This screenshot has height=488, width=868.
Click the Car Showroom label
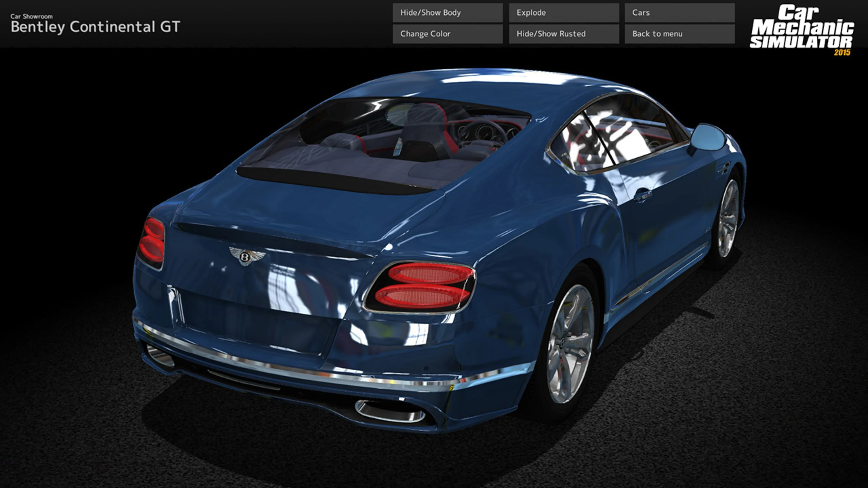31,16
